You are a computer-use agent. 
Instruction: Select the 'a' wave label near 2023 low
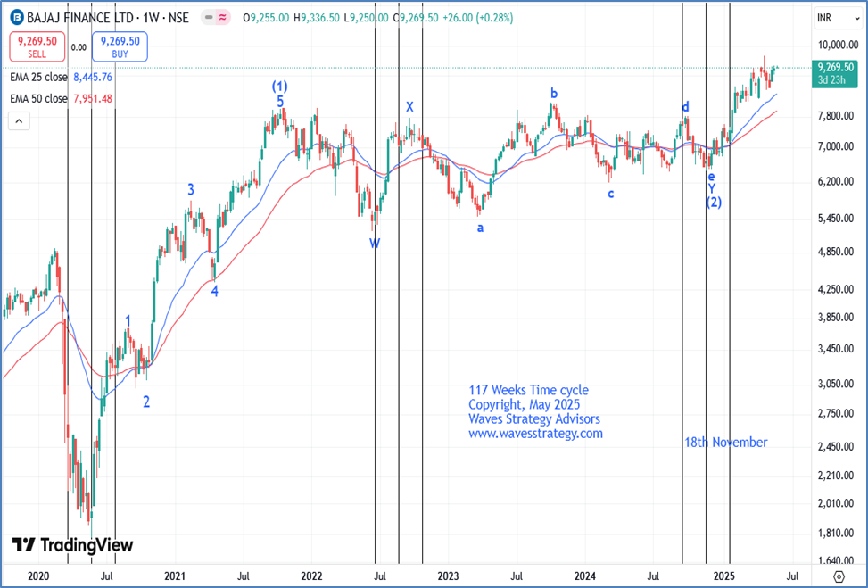480,228
